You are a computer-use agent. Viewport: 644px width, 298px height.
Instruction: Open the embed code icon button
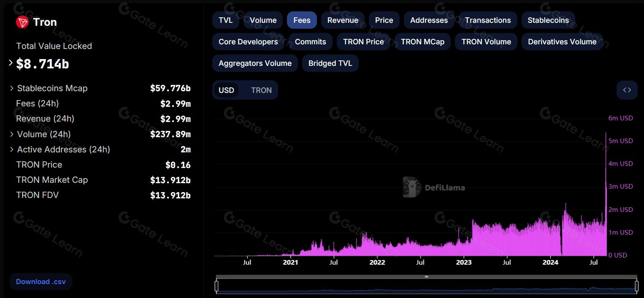627,90
